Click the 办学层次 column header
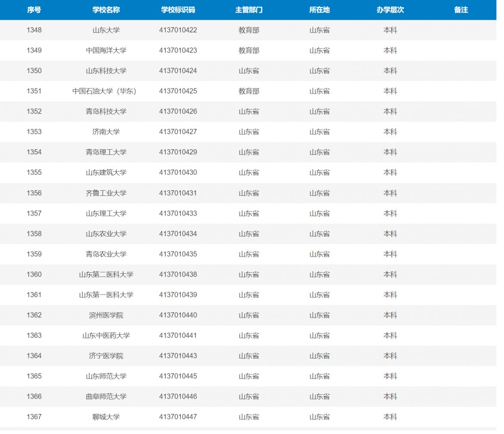The width and height of the screenshot is (504, 434). (x=390, y=10)
